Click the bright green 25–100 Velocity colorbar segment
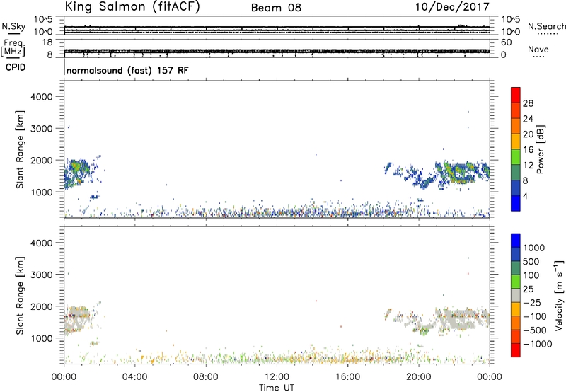 [x=516, y=282]
